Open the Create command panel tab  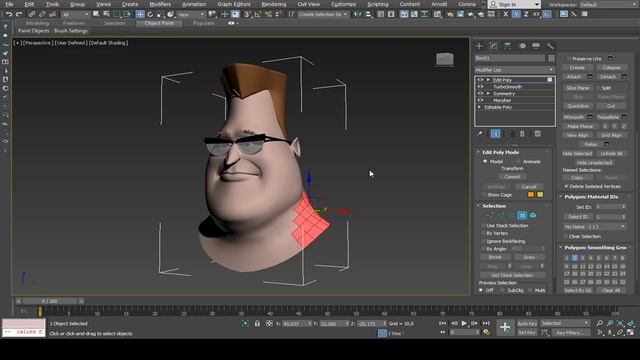pos(479,46)
